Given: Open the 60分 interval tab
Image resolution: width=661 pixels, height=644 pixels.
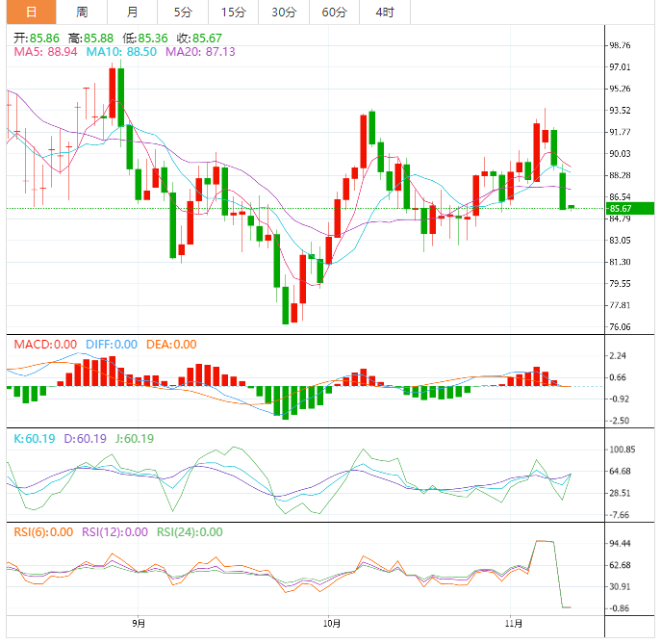Looking at the screenshot, I should [x=334, y=13].
